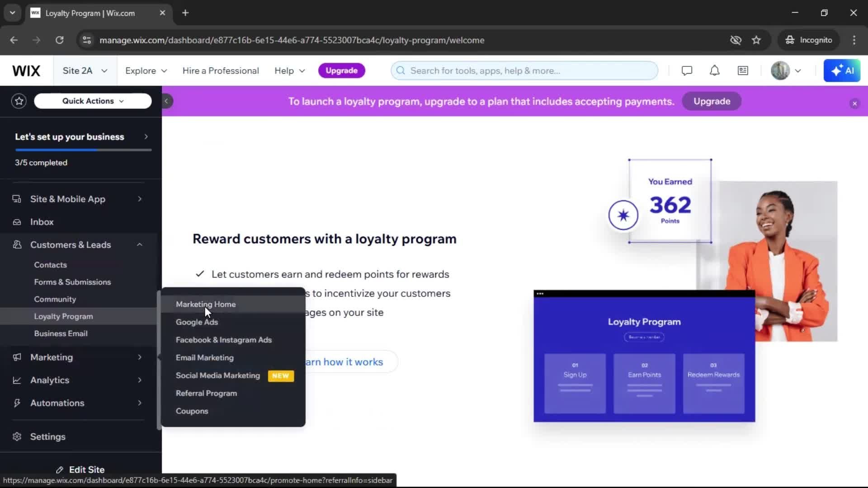Select Marketing Home in flyout menu
The width and height of the screenshot is (868, 488).
point(233,305)
